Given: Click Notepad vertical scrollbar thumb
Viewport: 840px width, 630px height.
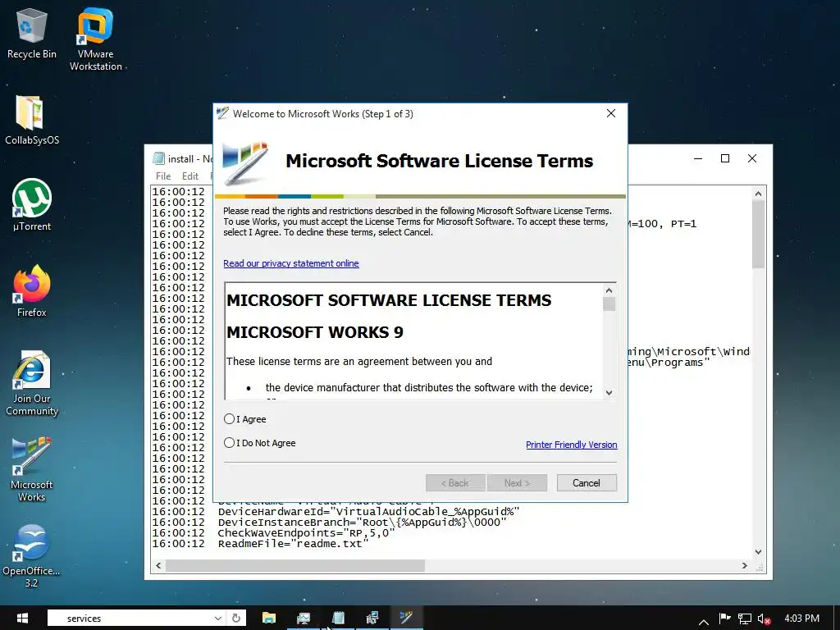Looking at the screenshot, I should [758, 235].
